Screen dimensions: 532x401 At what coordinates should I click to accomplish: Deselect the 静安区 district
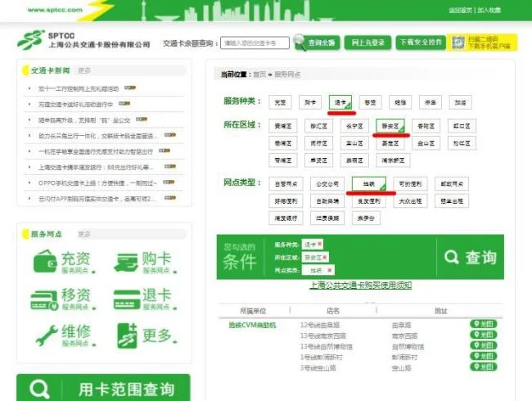(390, 126)
